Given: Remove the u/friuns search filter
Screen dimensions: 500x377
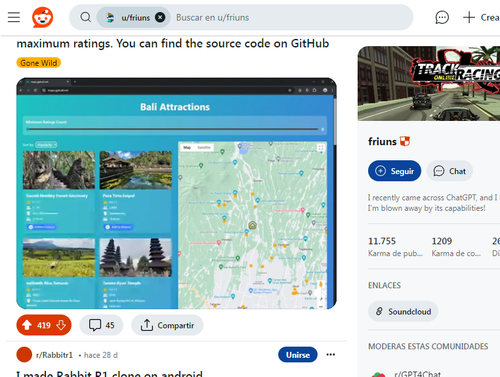Looking at the screenshot, I should (160, 17).
